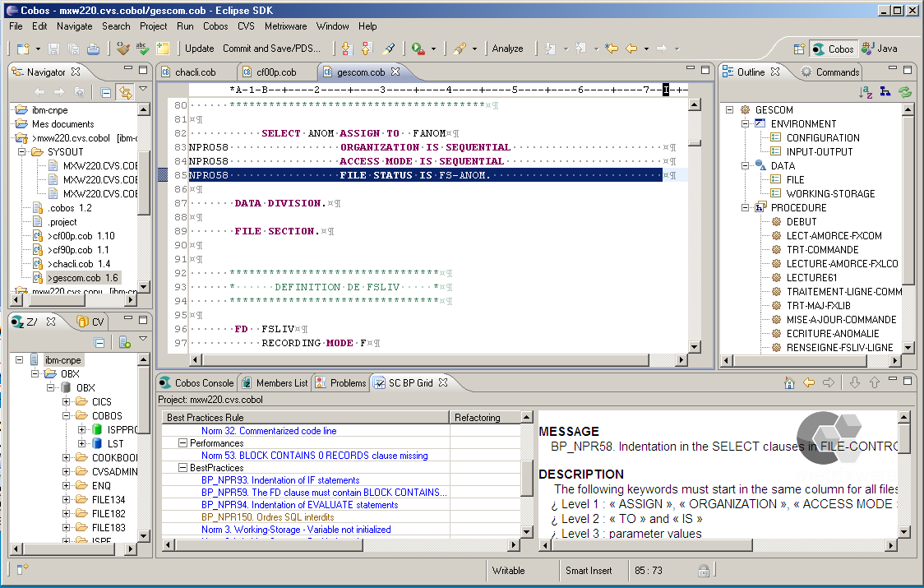Switch to the chacli.cob editor tab
The height and width of the screenshot is (588, 924).
tap(196, 72)
